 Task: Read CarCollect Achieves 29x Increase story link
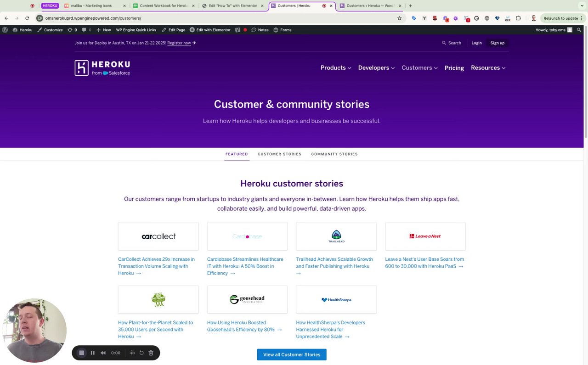156,266
